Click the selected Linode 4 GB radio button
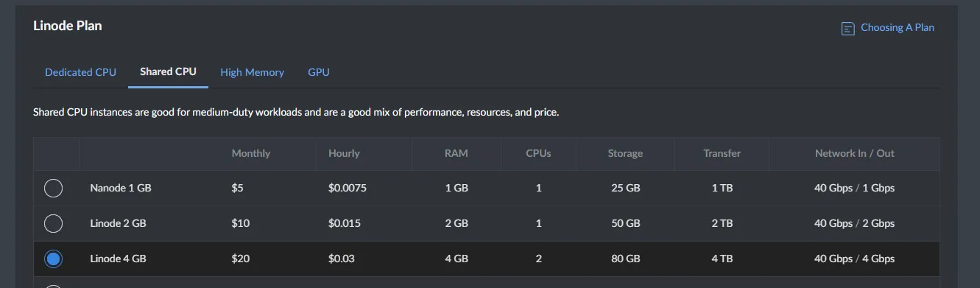The width and height of the screenshot is (980, 288). [x=53, y=259]
